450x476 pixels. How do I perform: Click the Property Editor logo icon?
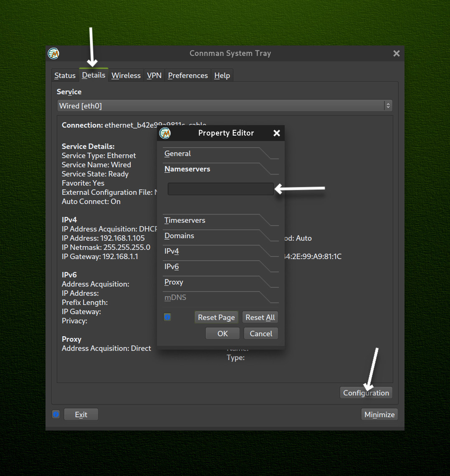click(x=165, y=133)
